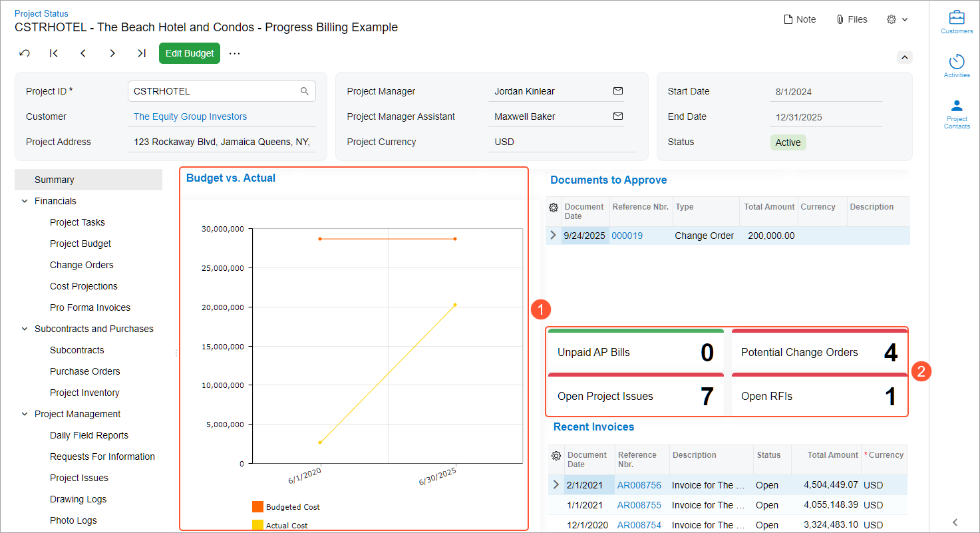Email the Project Manager Jordan Kinlear
The width and height of the screenshot is (980, 533).
(x=617, y=91)
